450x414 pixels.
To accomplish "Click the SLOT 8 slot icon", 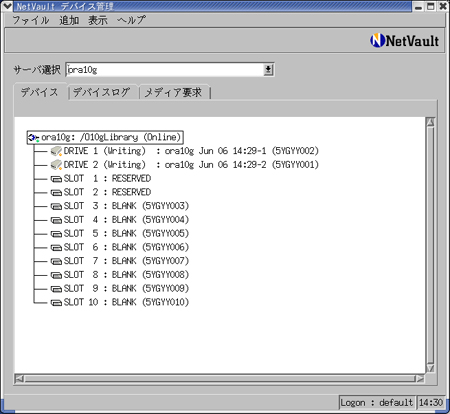I will [x=56, y=275].
